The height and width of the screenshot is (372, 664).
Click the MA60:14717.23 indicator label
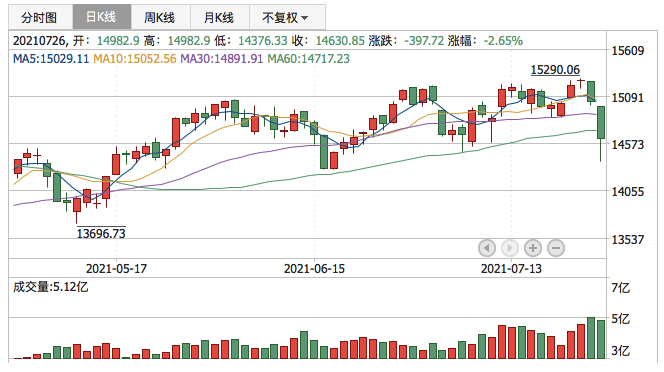[309, 58]
